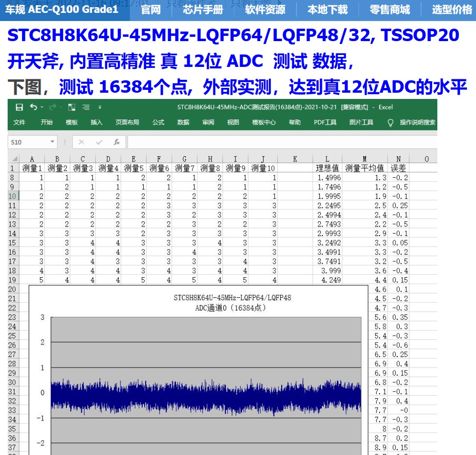
Task: Switch to the 开始 ribbon tab
Action: pyautogui.click(x=46, y=122)
